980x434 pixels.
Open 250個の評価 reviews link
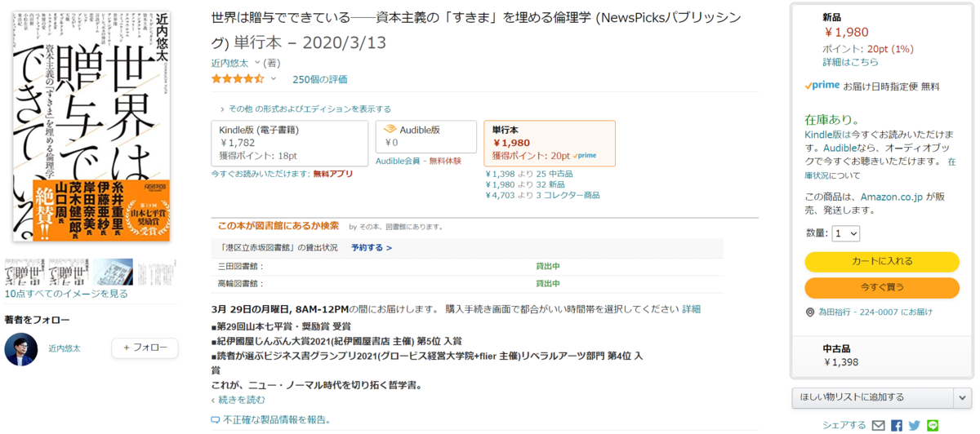coord(319,79)
